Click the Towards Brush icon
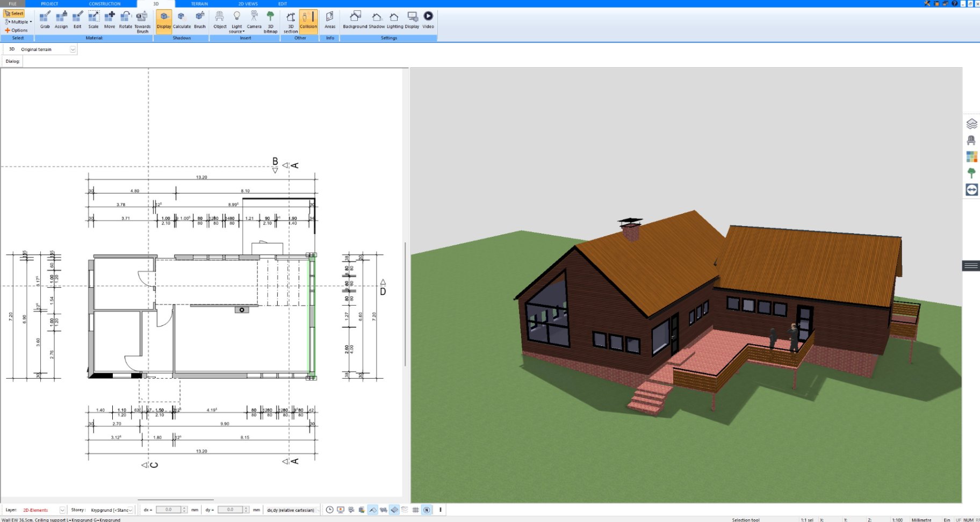The width and height of the screenshot is (980, 522). point(142,21)
